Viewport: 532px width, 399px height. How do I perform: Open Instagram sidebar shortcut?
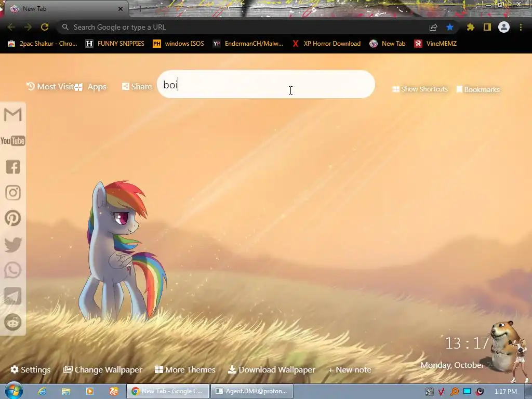pyautogui.click(x=13, y=193)
